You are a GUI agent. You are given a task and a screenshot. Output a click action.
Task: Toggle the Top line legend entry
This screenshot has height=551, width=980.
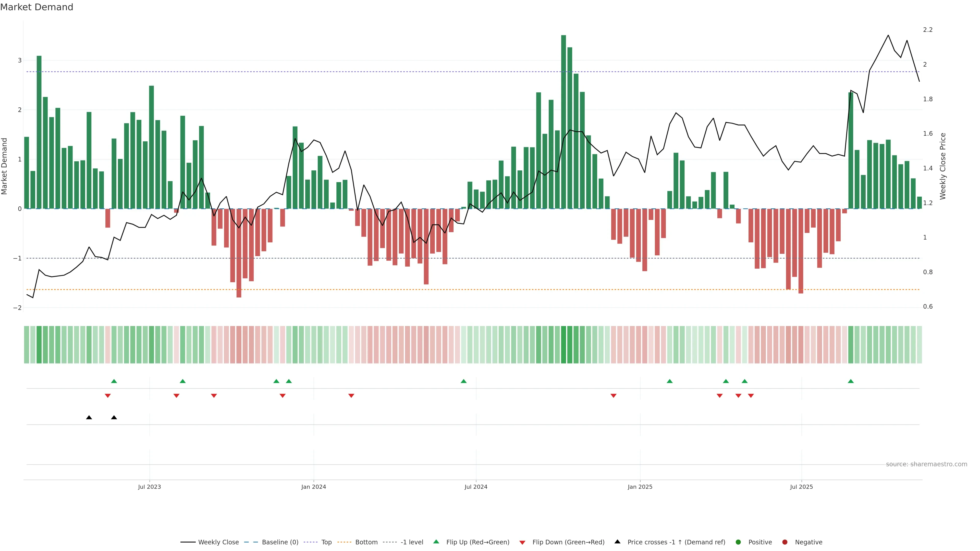point(326,542)
